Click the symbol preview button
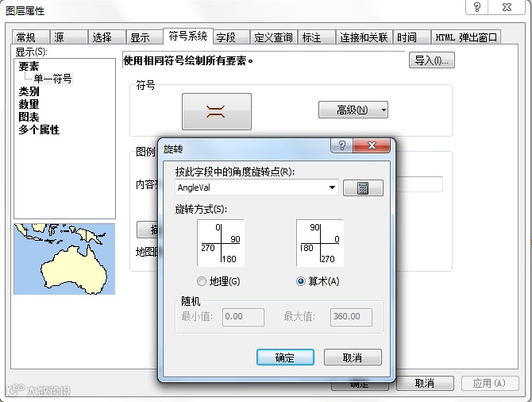 (217, 111)
